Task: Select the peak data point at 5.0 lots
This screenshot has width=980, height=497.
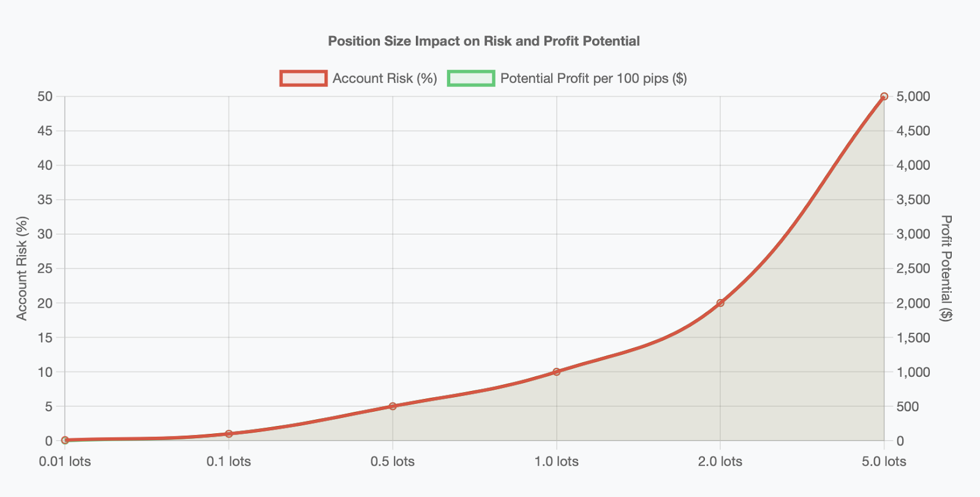Action: 884,96
